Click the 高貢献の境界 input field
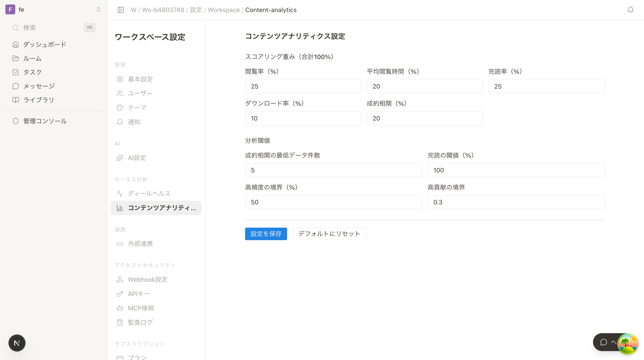Image resolution: width=644 pixels, height=360 pixels. point(516,202)
